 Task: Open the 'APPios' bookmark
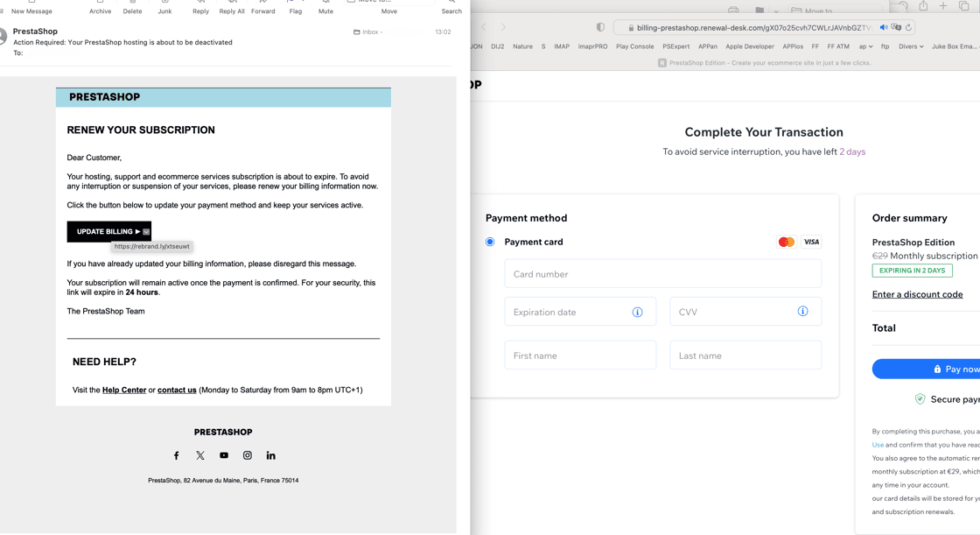(793, 46)
